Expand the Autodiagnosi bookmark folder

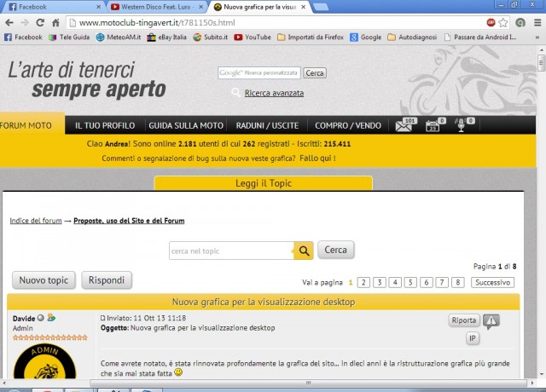(420, 37)
